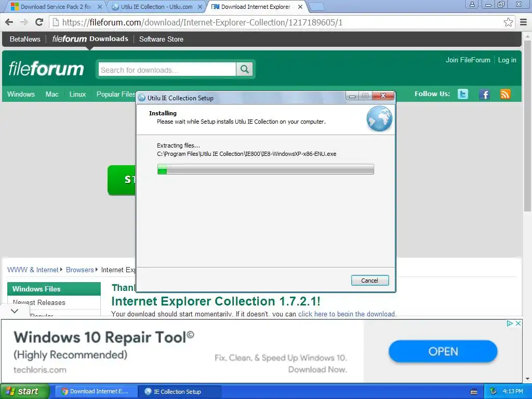Close the Download Internet Explorer tab

(300, 7)
